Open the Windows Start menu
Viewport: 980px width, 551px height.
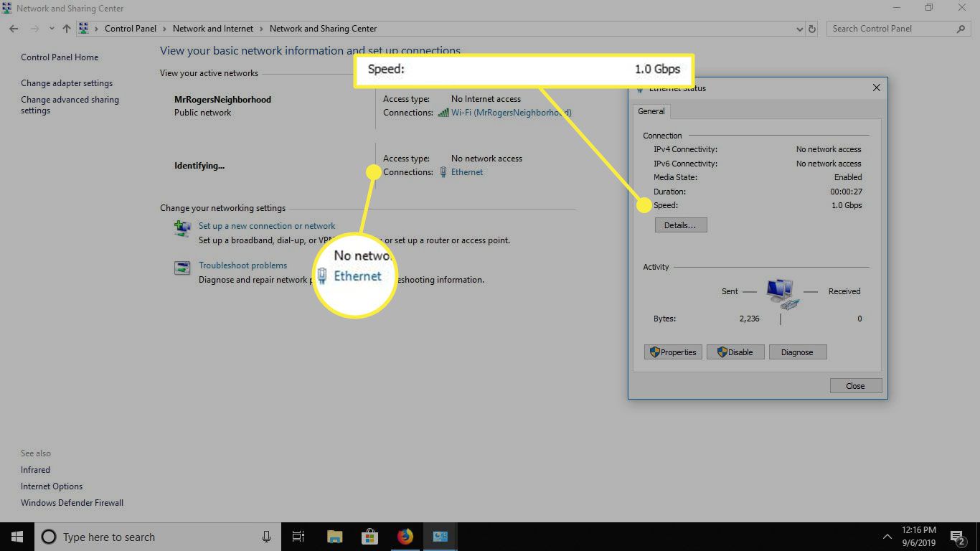(17, 537)
